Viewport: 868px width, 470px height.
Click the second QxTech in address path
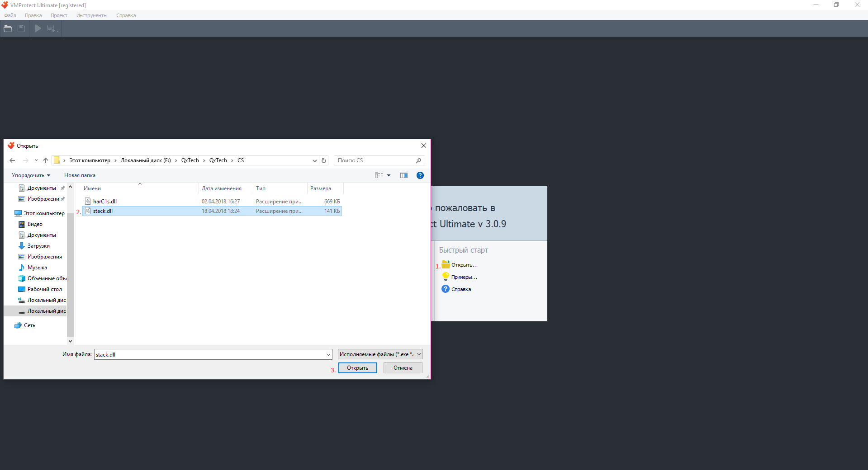(x=218, y=160)
